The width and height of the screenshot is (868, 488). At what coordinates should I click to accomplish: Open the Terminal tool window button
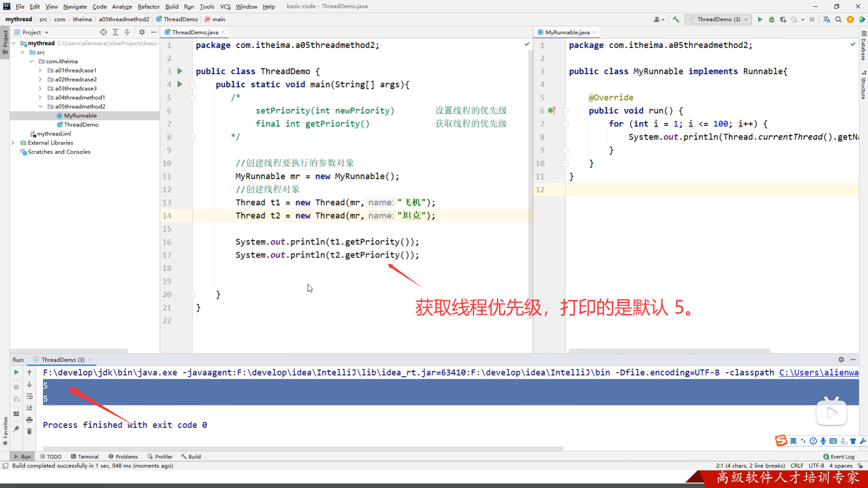pos(85,456)
